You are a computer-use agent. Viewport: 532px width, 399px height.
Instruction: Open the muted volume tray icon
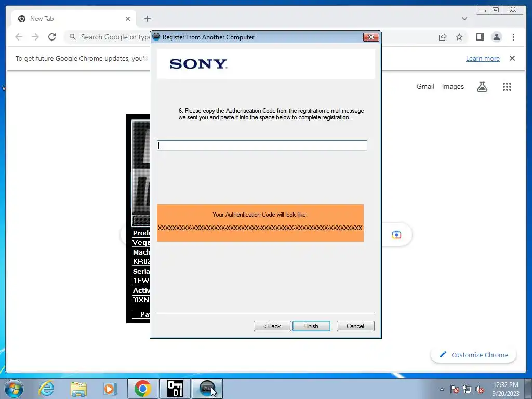coord(480,389)
